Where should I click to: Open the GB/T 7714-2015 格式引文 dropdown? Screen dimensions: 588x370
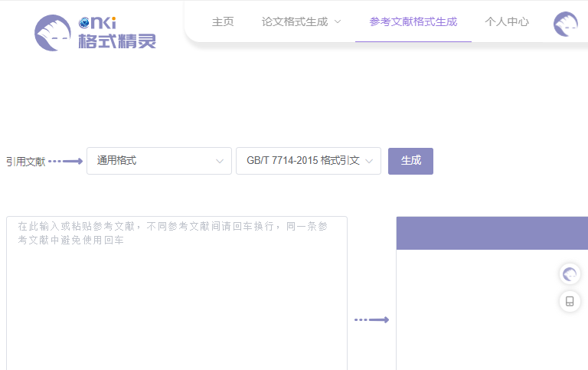pyautogui.click(x=308, y=161)
